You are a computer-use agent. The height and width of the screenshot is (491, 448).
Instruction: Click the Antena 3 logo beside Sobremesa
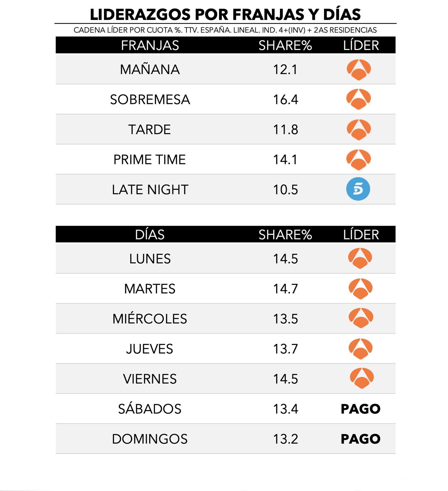click(359, 99)
